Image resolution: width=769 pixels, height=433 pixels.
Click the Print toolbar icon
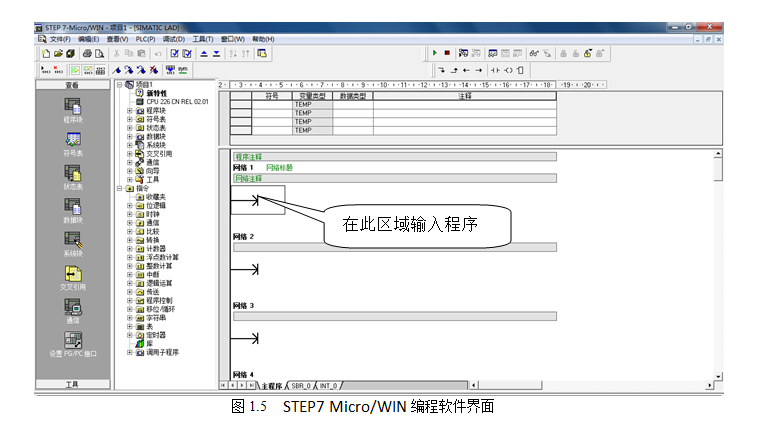coord(87,53)
